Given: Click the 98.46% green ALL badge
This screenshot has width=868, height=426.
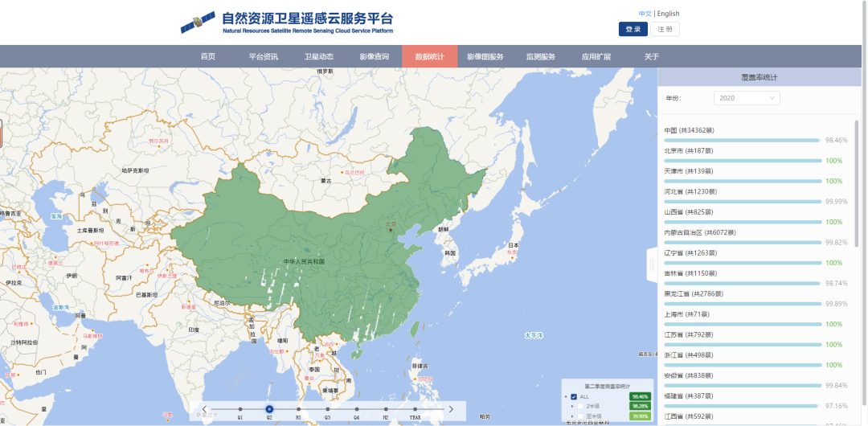Looking at the screenshot, I should point(640,396).
